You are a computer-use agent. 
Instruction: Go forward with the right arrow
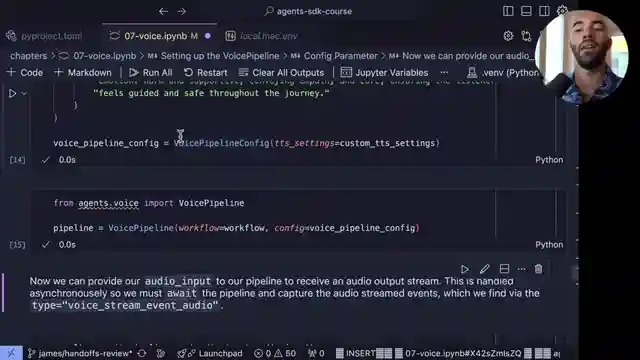click(182, 11)
